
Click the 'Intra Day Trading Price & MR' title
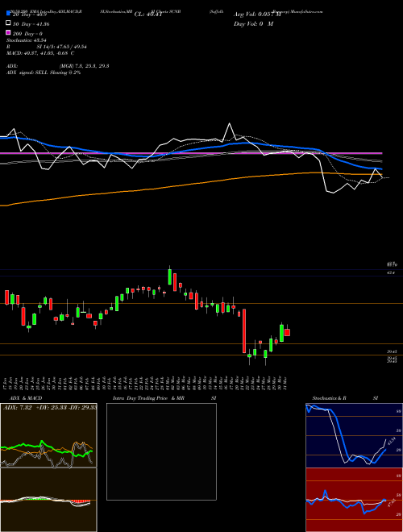[148, 398]
